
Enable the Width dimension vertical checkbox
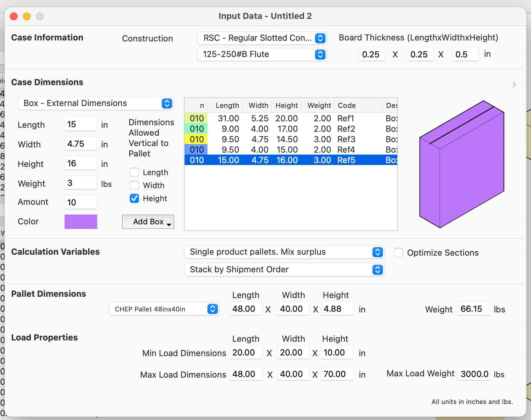click(134, 185)
